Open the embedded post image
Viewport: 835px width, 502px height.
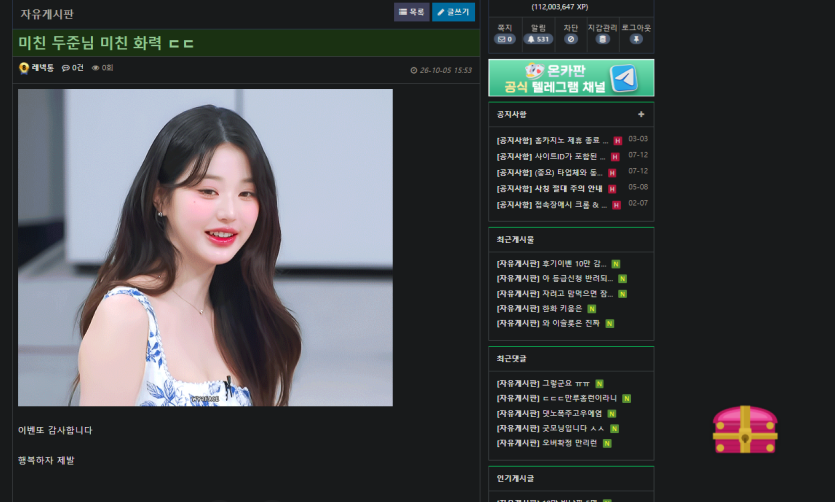pyautogui.click(x=206, y=248)
